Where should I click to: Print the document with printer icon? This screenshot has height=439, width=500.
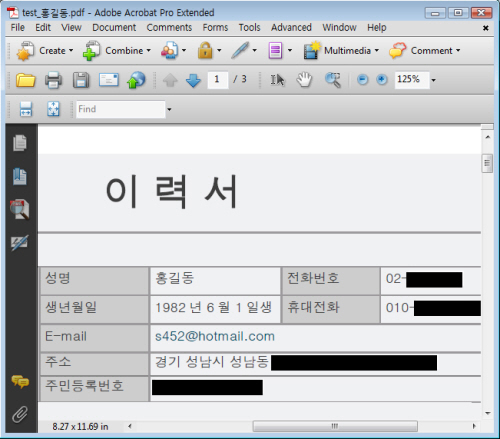coord(53,80)
